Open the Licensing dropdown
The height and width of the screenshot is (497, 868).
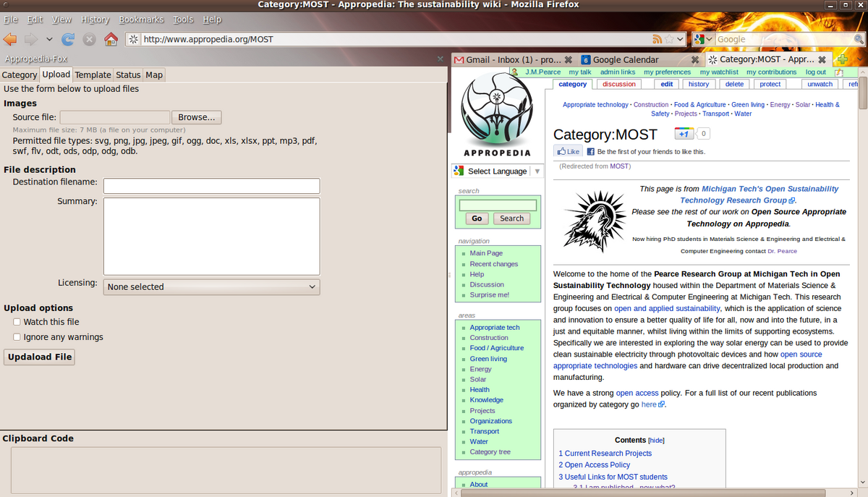click(x=212, y=287)
